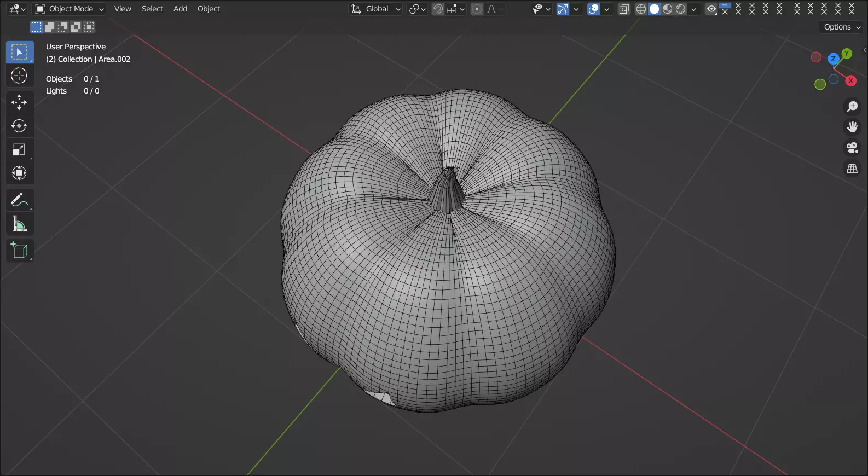This screenshot has height=476, width=868.
Task: Toggle Show Overlays button
Action: [x=594, y=9]
